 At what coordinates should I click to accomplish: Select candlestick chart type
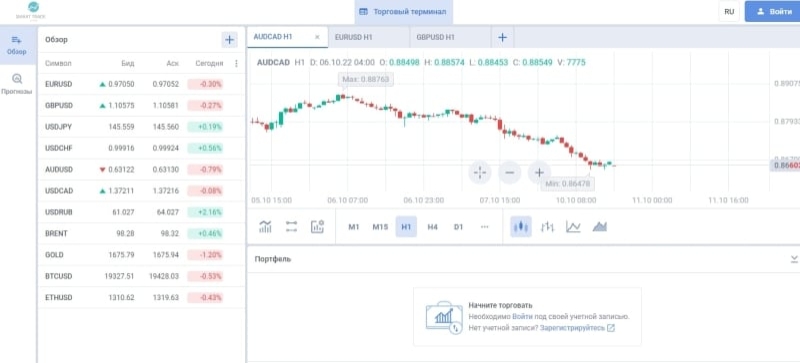tap(521, 227)
